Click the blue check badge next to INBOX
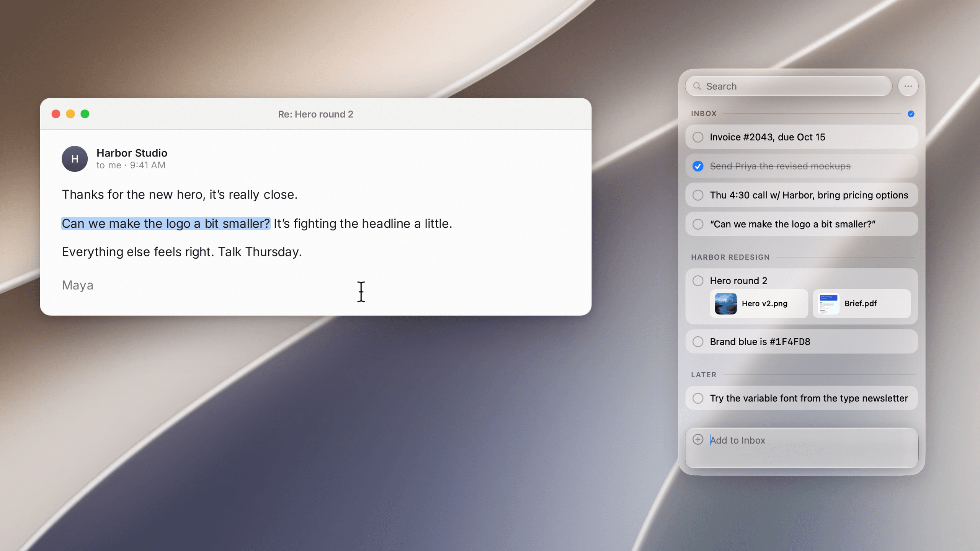Viewport: 980px width, 551px height. [x=911, y=114]
